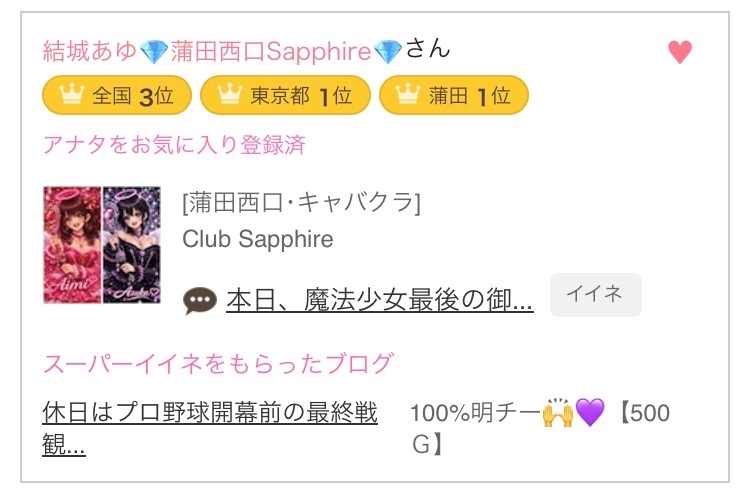
Task: Select the 蒲田 1位 ranking badge
Action: click(454, 96)
